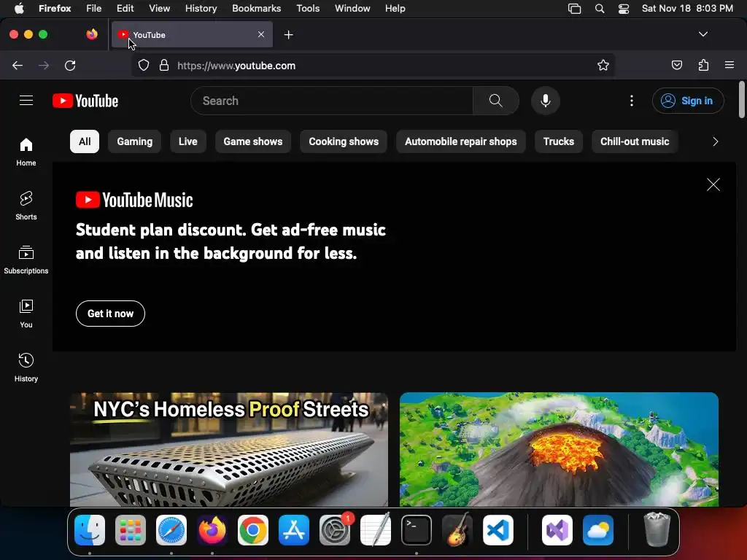Open the Edit menu

tap(125, 8)
